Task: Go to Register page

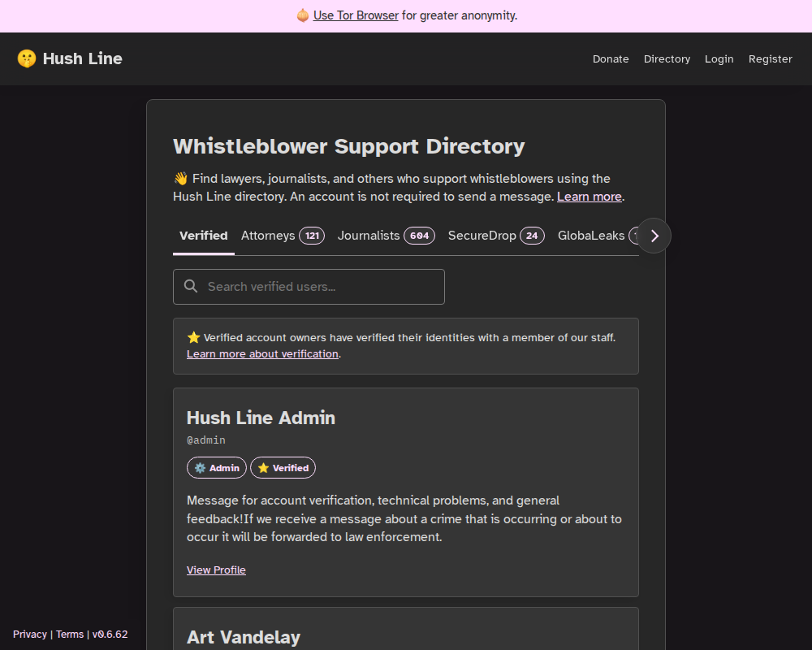Action: [x=770, y=59]
